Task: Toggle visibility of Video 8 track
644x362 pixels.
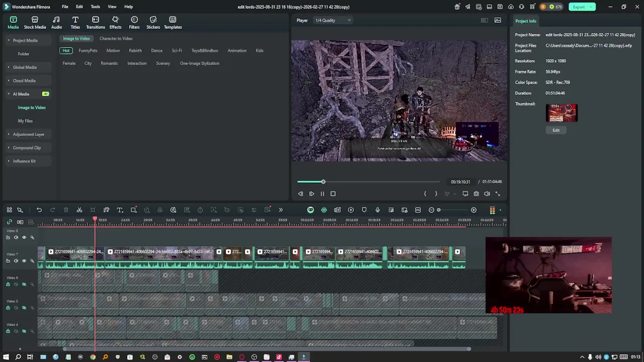Action: tap(24, 237)
